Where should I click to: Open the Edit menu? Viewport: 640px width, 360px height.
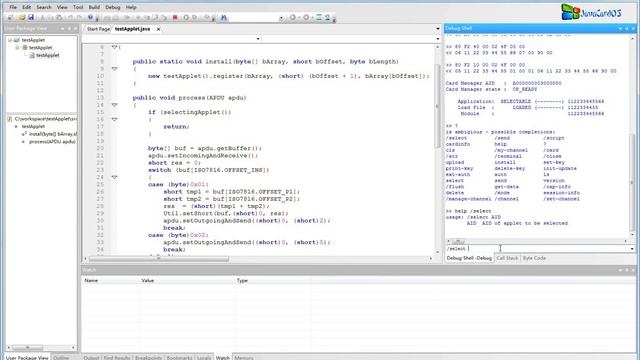coord(27,7)
